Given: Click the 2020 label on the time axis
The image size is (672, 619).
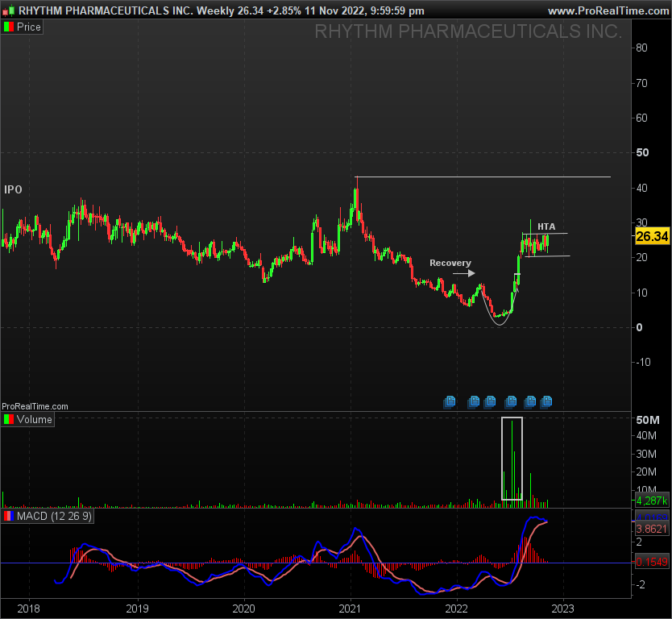Looking at the screenshot, I should tap(243, 609).
